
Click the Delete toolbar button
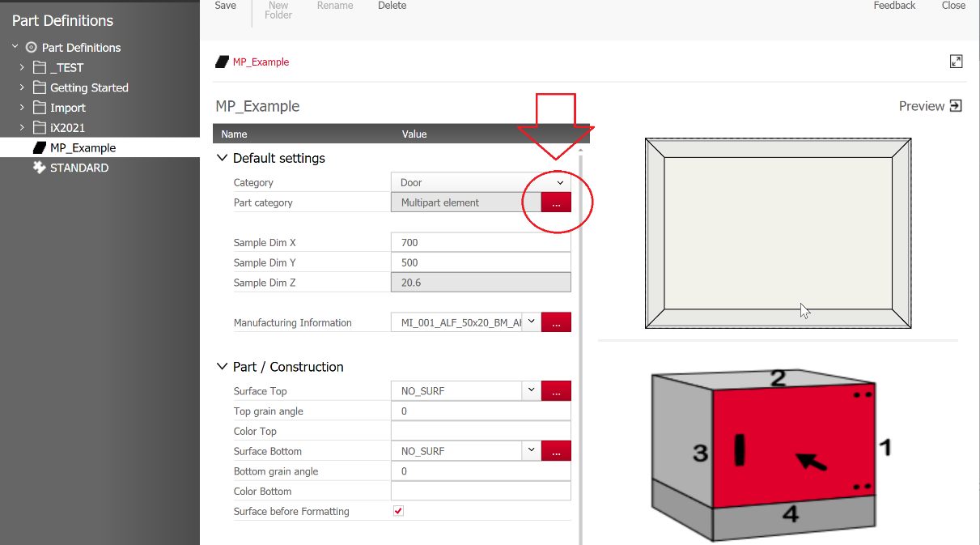pos(392,6)
